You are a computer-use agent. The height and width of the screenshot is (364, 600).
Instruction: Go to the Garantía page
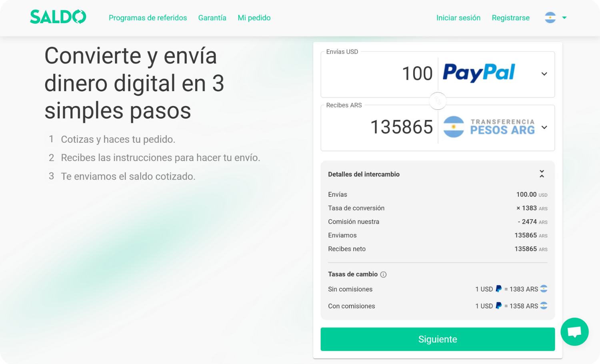pyautogui.click(x=212, y=18)
